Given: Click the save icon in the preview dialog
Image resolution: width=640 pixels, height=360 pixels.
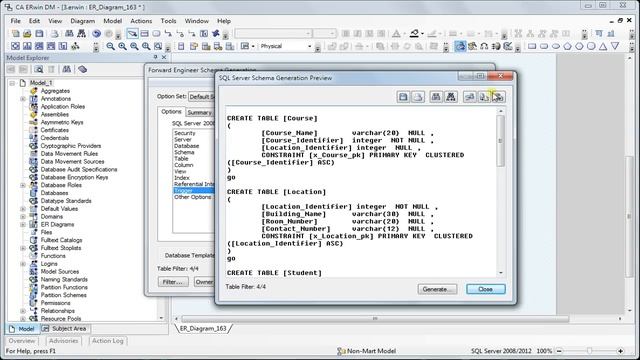Looking at the screenshot, I should [403, 97].
